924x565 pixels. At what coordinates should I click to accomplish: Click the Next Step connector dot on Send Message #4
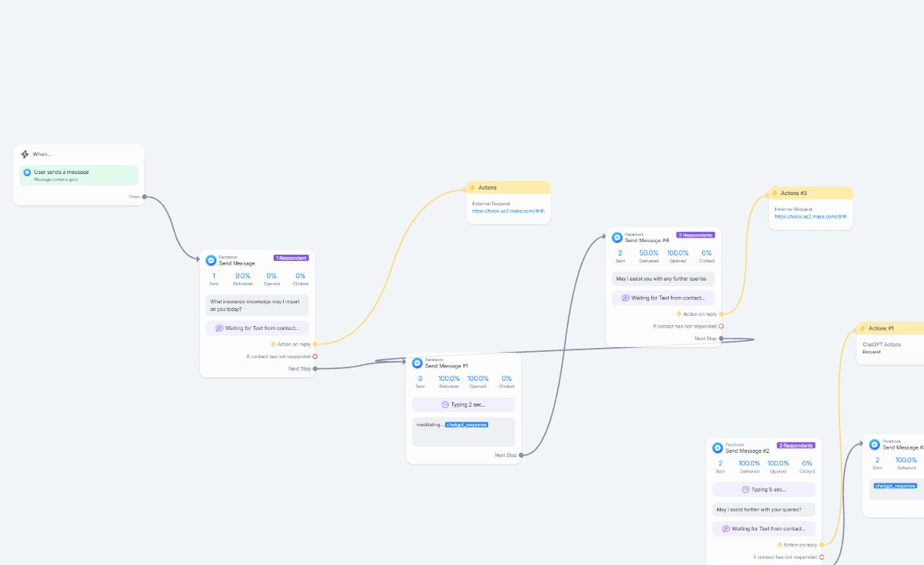pos(721,339)
